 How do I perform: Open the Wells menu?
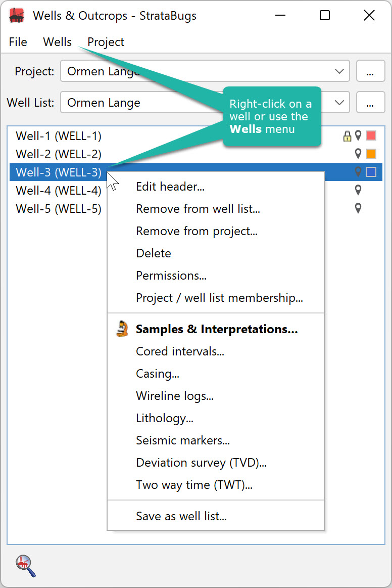point(58,41)
